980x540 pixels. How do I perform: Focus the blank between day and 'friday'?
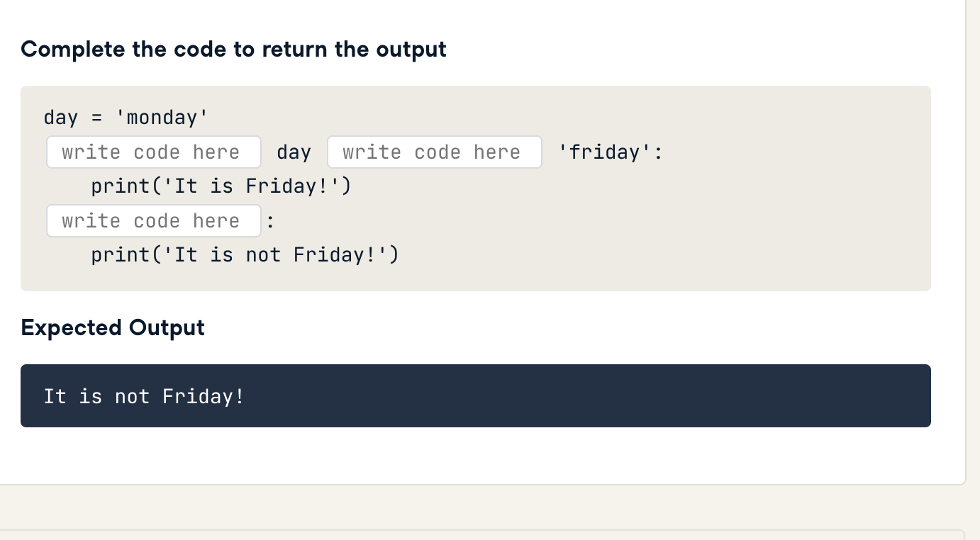point(435,152)
